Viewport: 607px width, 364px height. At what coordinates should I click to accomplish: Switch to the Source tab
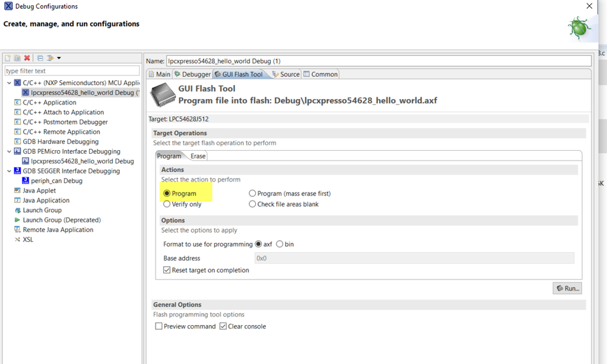(x=286, y=74)
